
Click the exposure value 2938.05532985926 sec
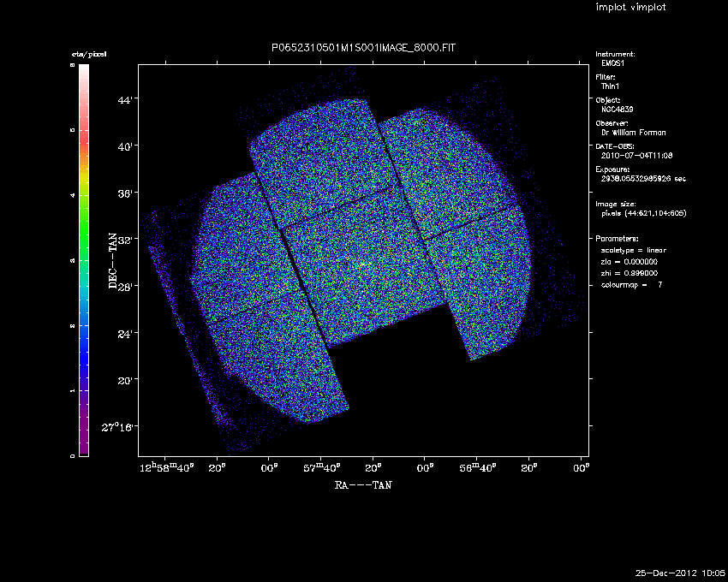[x=643, y=179]
